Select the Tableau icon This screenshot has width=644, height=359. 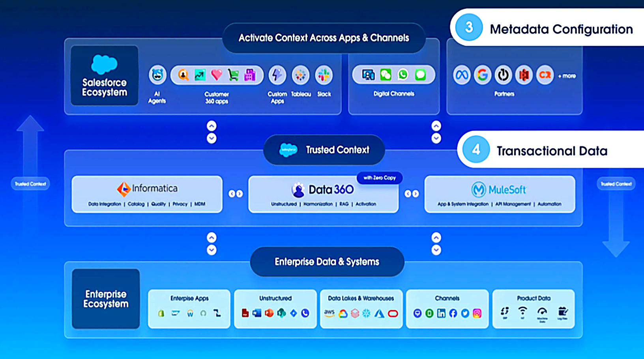[x=300, y=75]
